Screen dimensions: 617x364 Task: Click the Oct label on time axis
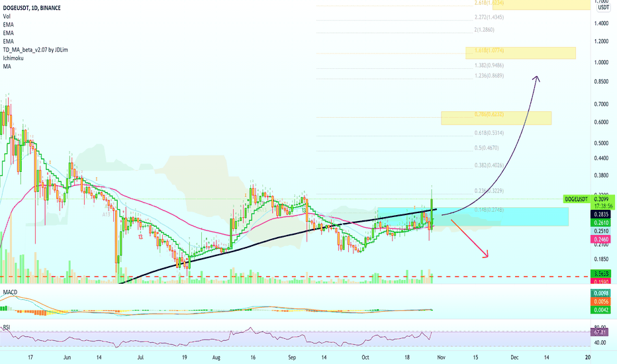[x=365, y=357]
